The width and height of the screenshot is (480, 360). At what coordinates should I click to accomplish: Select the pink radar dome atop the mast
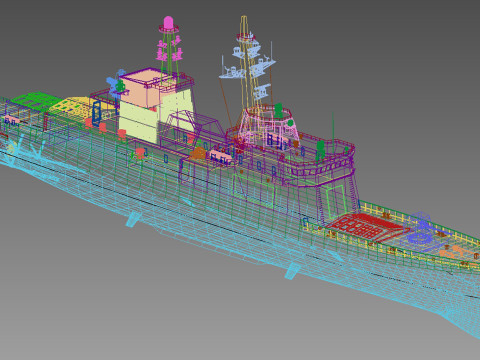169,22
